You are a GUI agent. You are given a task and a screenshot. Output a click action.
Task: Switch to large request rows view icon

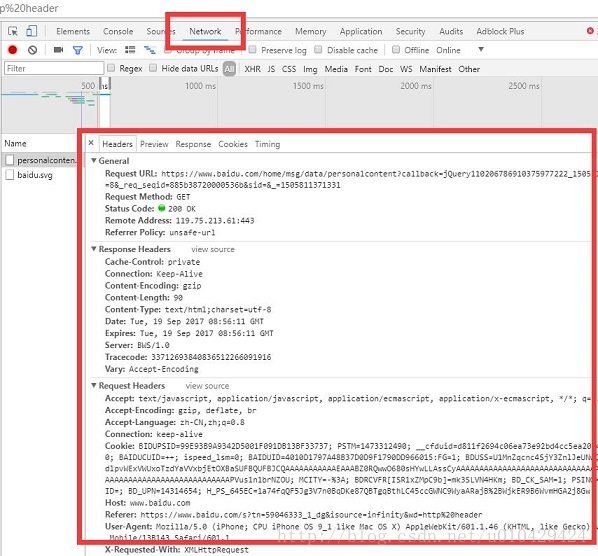[130, 50]
